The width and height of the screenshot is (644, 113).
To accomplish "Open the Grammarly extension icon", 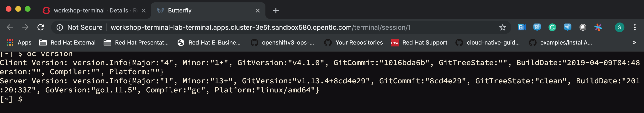I will 552,27.
